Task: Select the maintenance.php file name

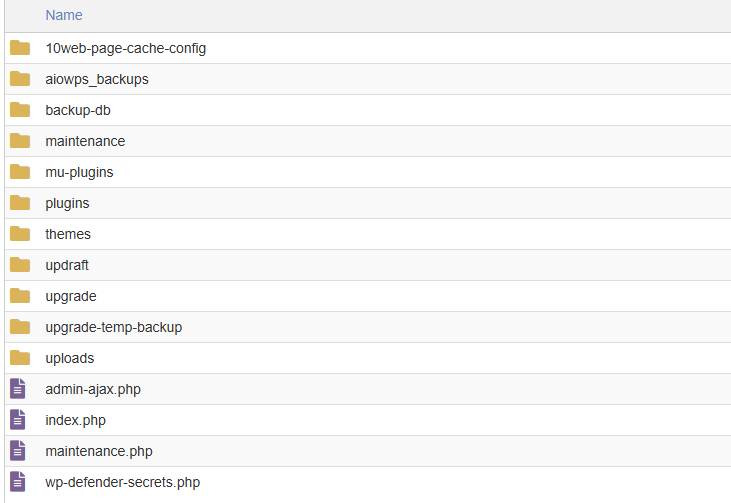Action: [99, 451]
